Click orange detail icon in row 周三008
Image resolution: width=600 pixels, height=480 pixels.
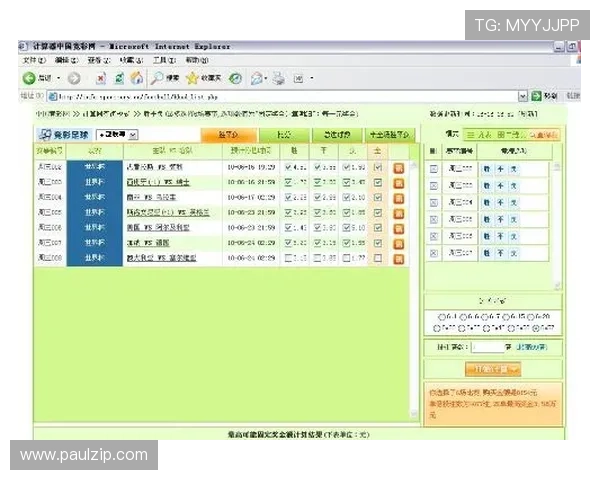point(399,259)
